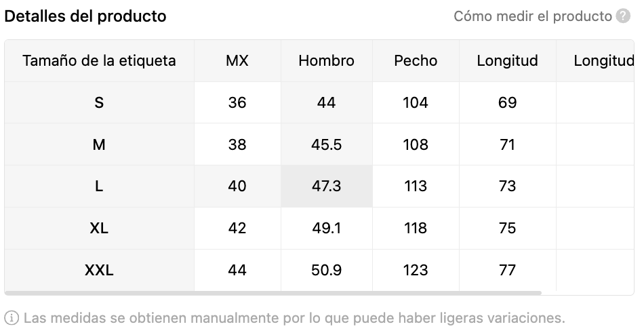Click the MX size 42 cell

[x=237, y=228]
